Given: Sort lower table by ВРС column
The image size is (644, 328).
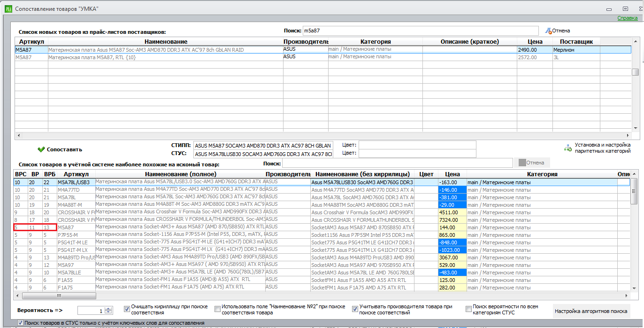Looking at the screenshot, I should [x=21, y=174].
